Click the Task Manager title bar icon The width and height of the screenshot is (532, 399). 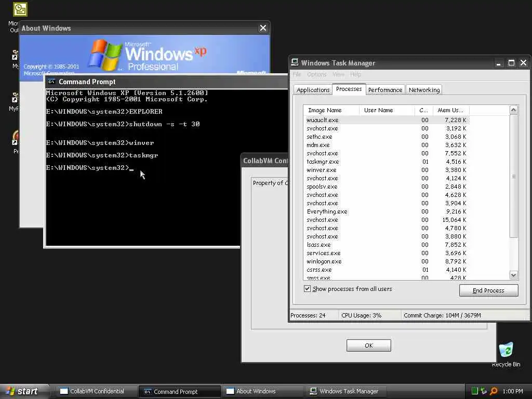click(295, 62)
